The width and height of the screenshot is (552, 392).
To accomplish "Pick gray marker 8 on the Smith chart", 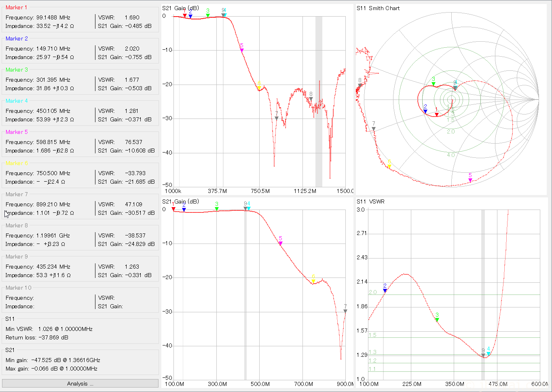I will [x=360, y=85].
